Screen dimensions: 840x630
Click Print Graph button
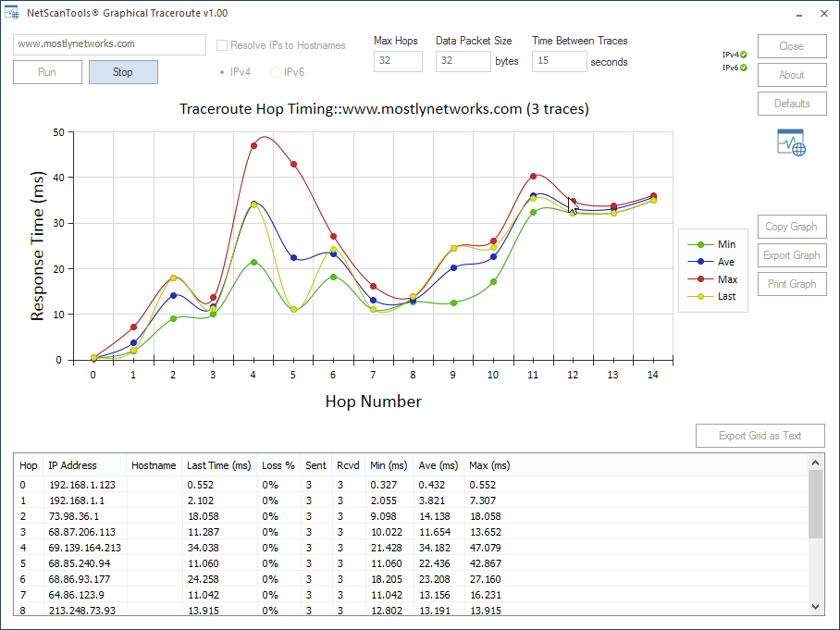click(x=792, y=284)
